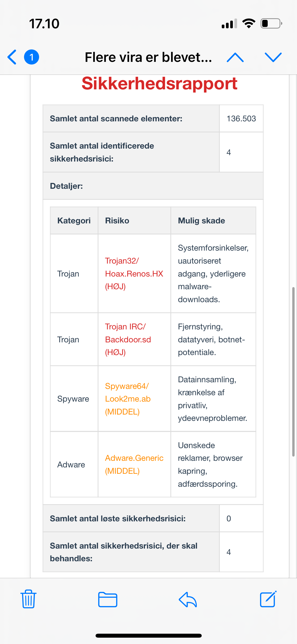
Task: Tap the 17.10 clock in status bar
Action: pyautogui.click(x=44, y=24)
